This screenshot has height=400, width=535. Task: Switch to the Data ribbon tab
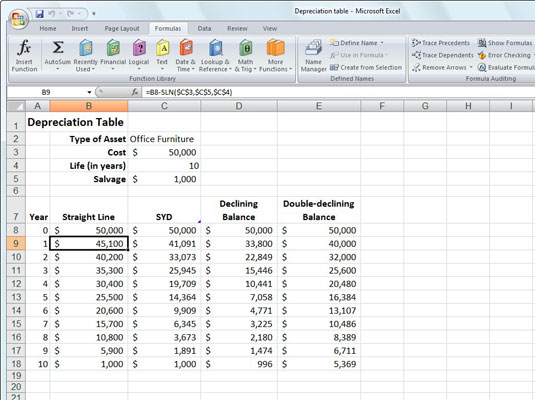[204, 29]
